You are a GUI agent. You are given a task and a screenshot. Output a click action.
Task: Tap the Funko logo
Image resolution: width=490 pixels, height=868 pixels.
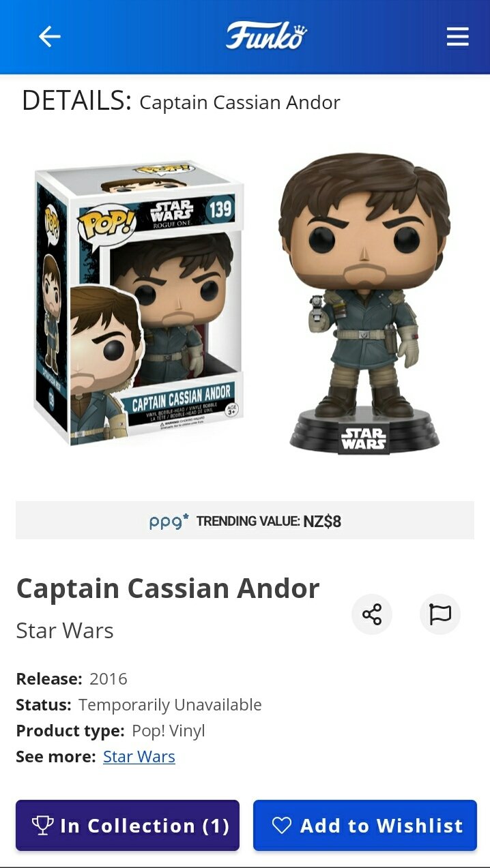point(266,35)
